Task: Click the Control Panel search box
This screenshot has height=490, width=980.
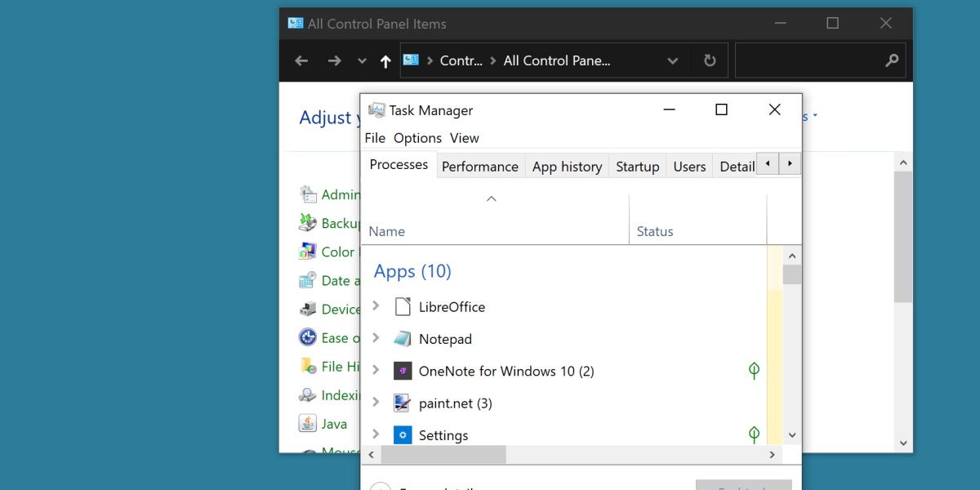Action: pos(808,60)
